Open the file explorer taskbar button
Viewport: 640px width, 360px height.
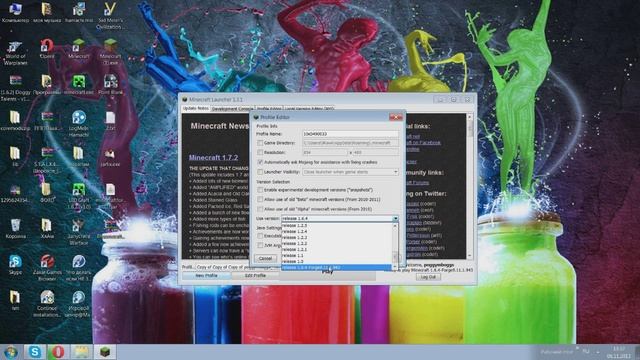pos(81,351)
